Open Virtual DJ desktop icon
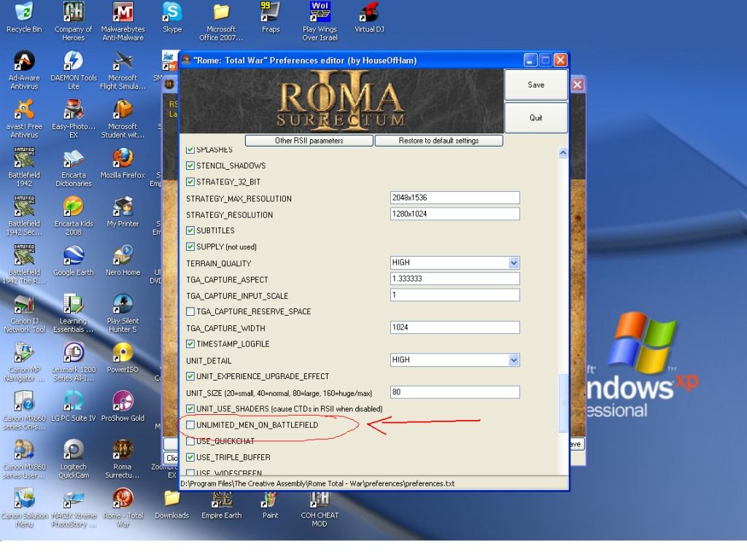 click(369, 13)
